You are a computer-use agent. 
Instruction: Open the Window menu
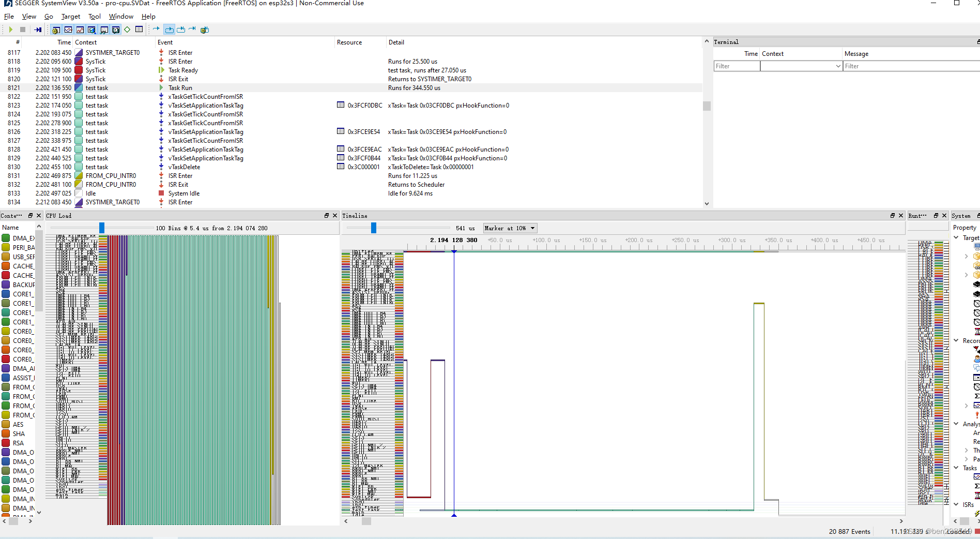tap(121, 17)
